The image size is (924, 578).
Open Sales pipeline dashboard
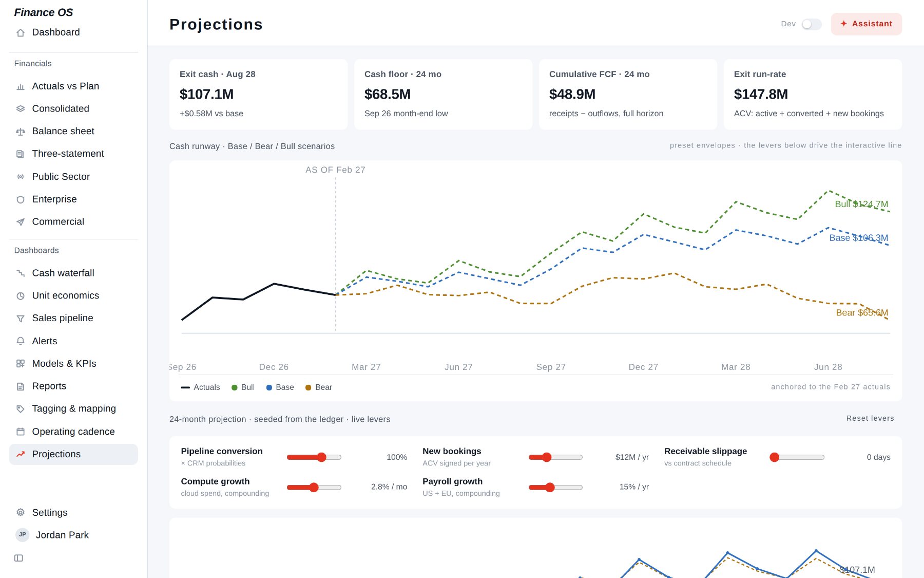point(73,319)
